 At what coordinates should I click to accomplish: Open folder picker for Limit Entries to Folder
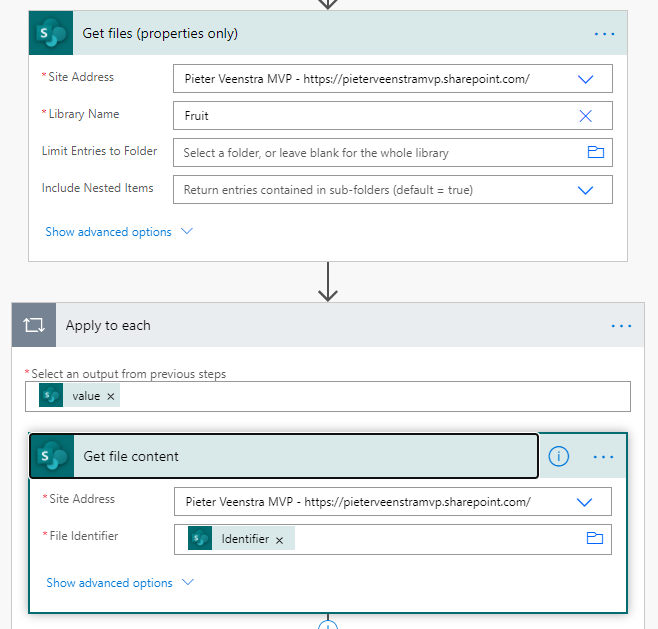pos(595,152)
